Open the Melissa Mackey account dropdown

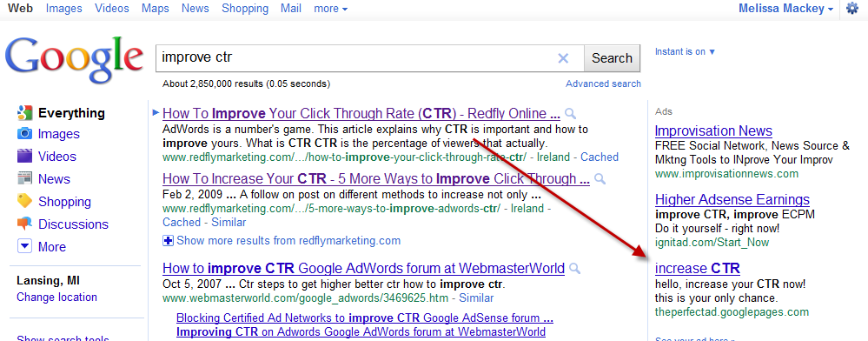(x=786, y=9)
